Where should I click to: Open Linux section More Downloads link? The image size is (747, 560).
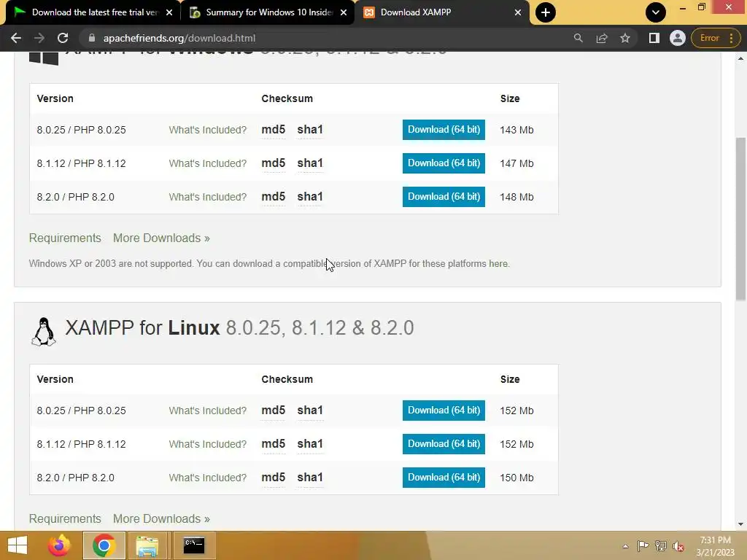click(x=161, y=518)
